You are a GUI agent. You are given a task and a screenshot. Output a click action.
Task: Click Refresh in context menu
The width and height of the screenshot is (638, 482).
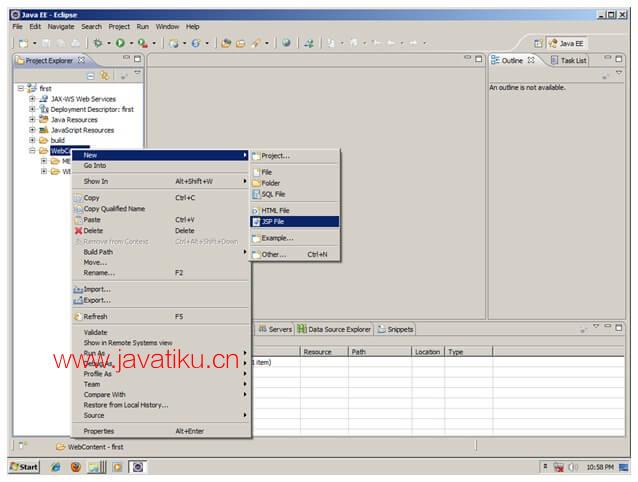(160, 316)
